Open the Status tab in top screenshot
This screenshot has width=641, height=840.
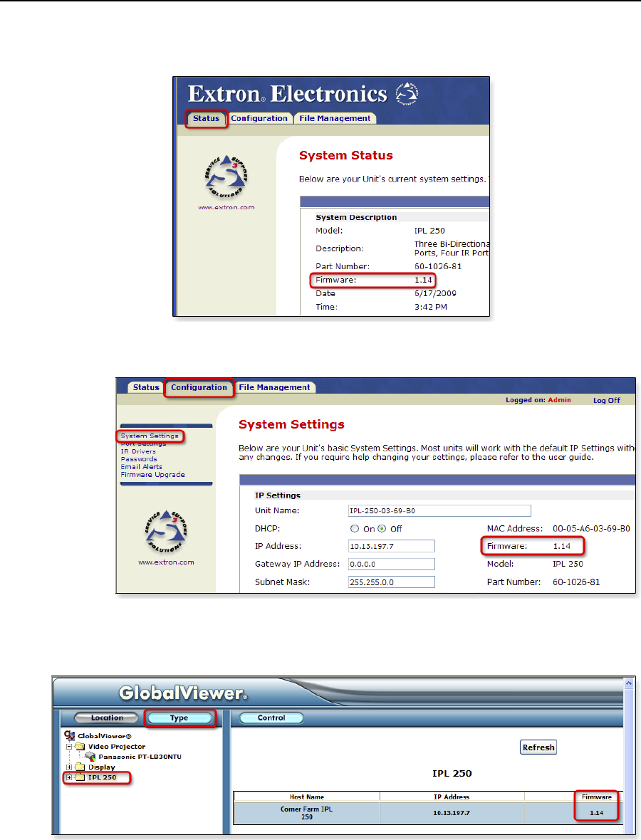207,118
